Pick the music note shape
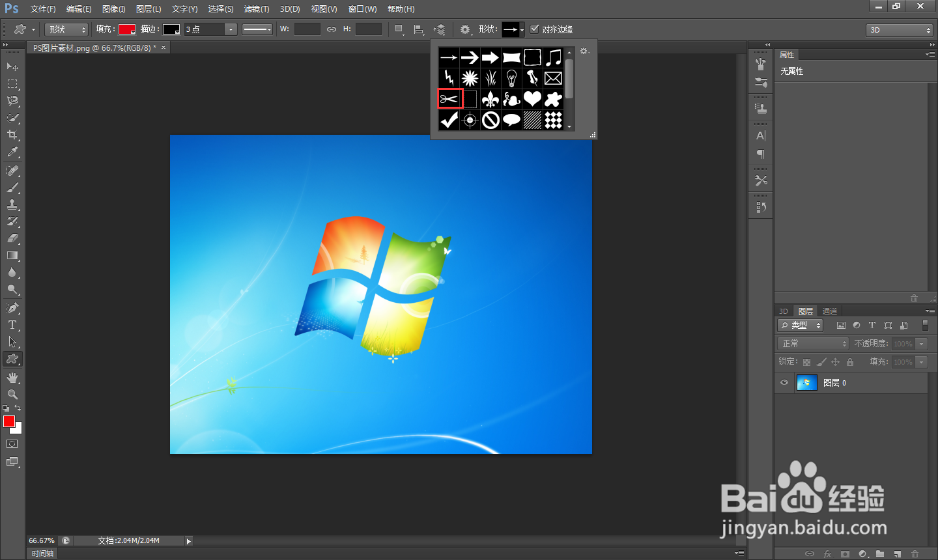938x560 pixels. [x=553, y=57]
